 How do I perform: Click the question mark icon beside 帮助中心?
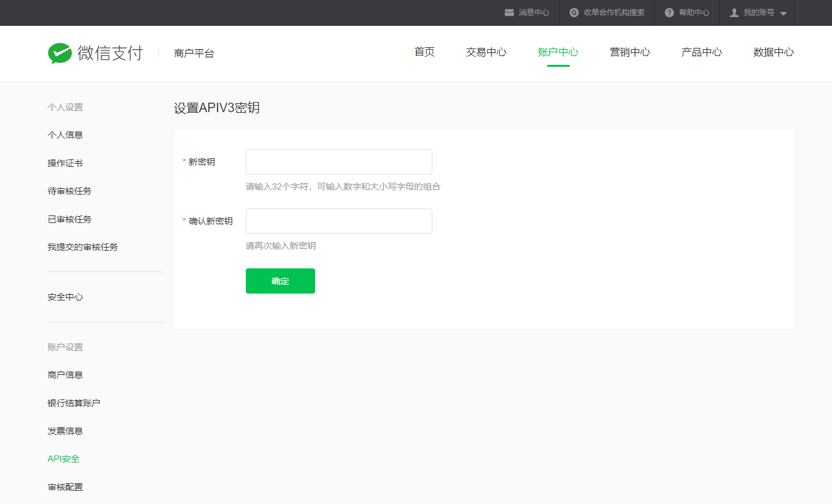pyautogui.click(x=669, y=13)
